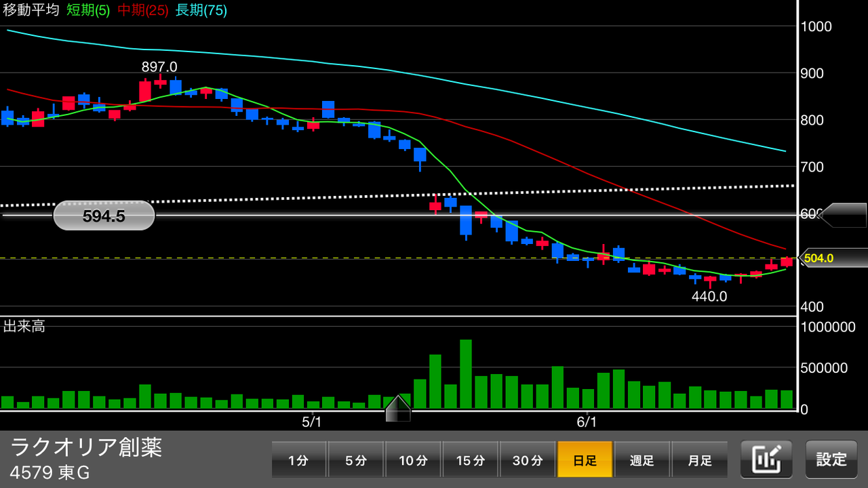Tap the 短期(5) moving average legend
The height and width of the screenshot is (488, 868).
tap(88, 10)
